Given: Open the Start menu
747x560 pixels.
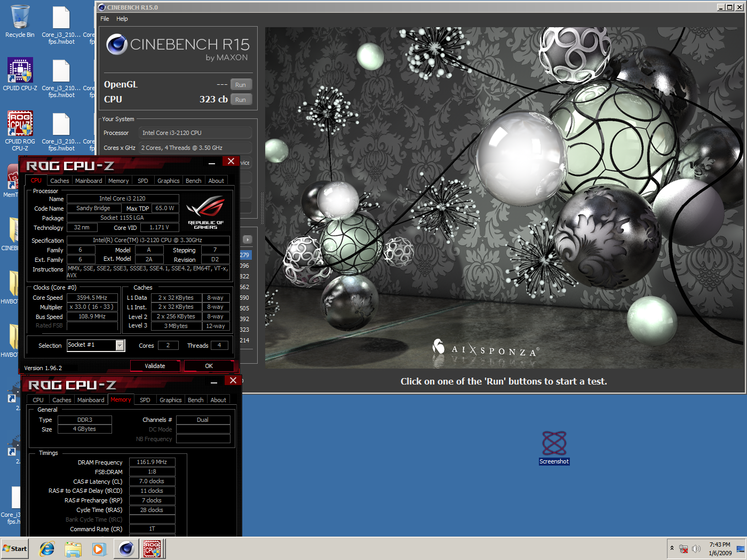Looking at the screenshot, I should click(x=15, y=548).
